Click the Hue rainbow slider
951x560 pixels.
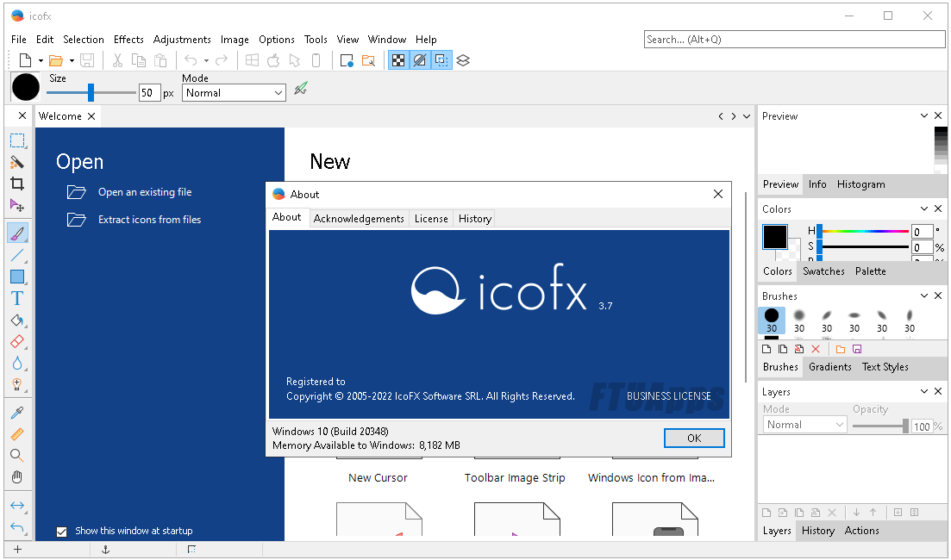click(x=864, y=231)
